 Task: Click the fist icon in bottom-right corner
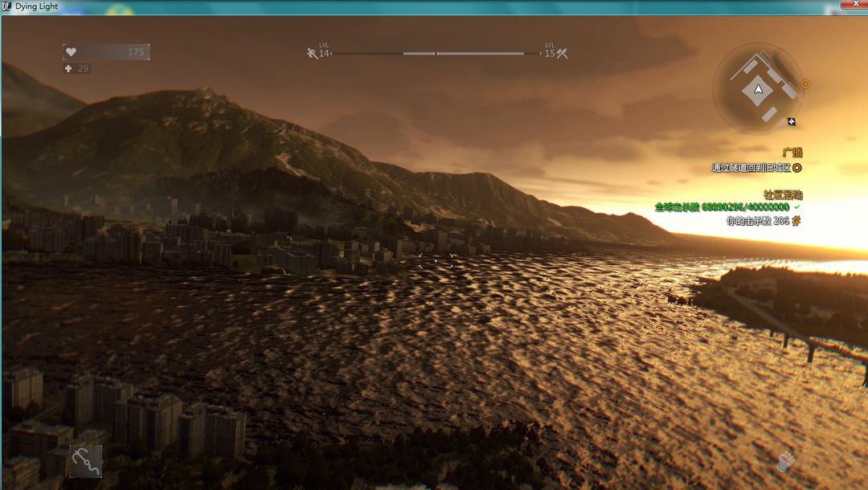tap(785, 461)
